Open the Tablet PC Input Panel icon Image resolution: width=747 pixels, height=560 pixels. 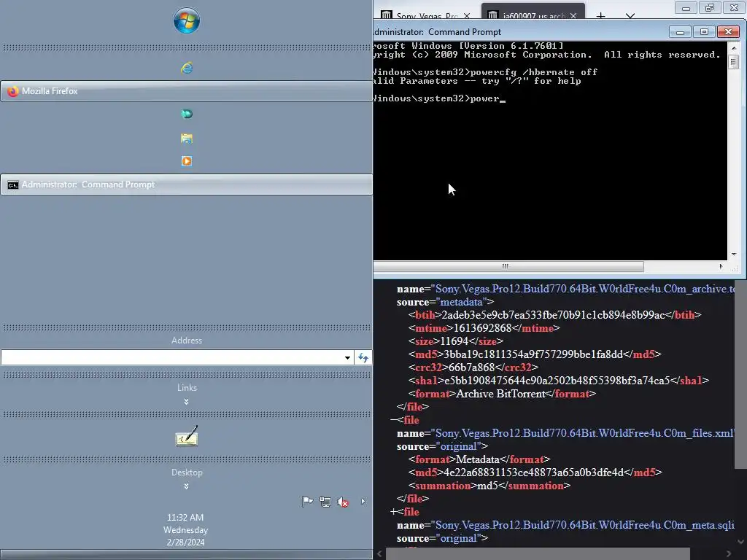[186, 436]
